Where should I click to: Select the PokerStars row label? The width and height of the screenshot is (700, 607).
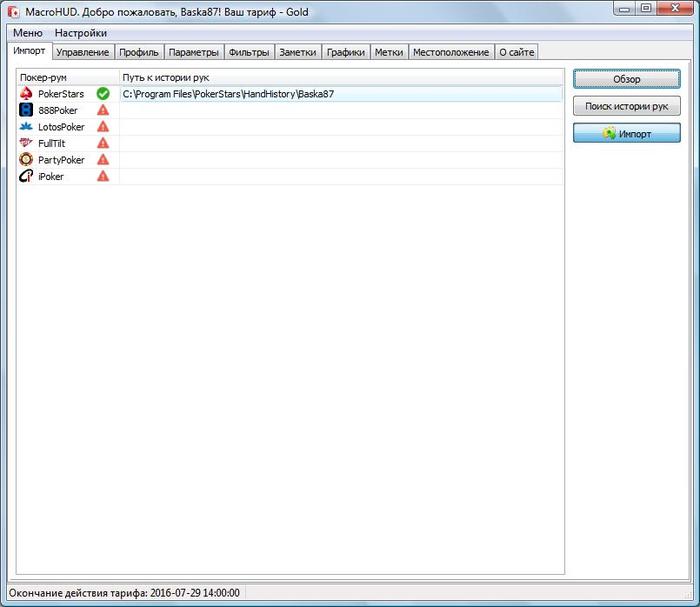tap(61, 94)
